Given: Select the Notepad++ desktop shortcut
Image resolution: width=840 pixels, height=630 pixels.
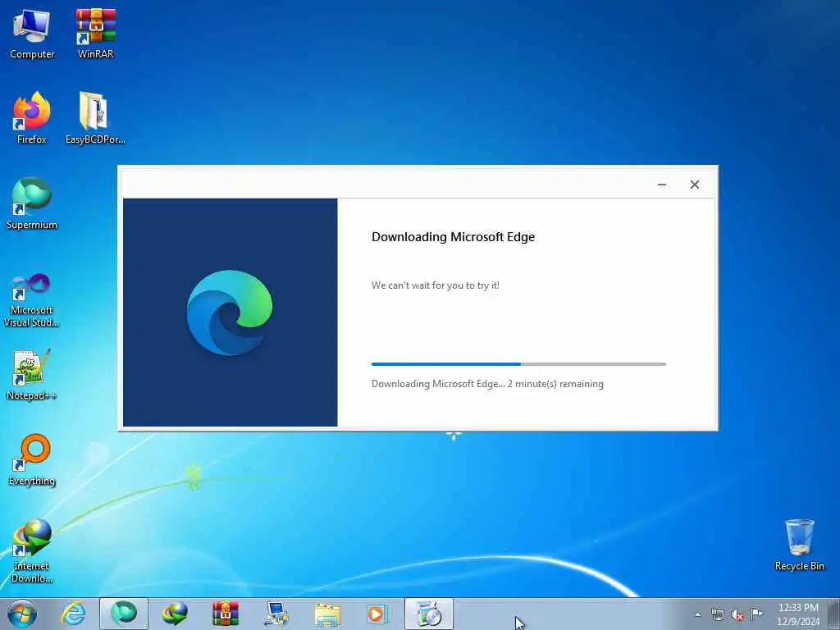Looking at the screenshot, I should [32, 375].
